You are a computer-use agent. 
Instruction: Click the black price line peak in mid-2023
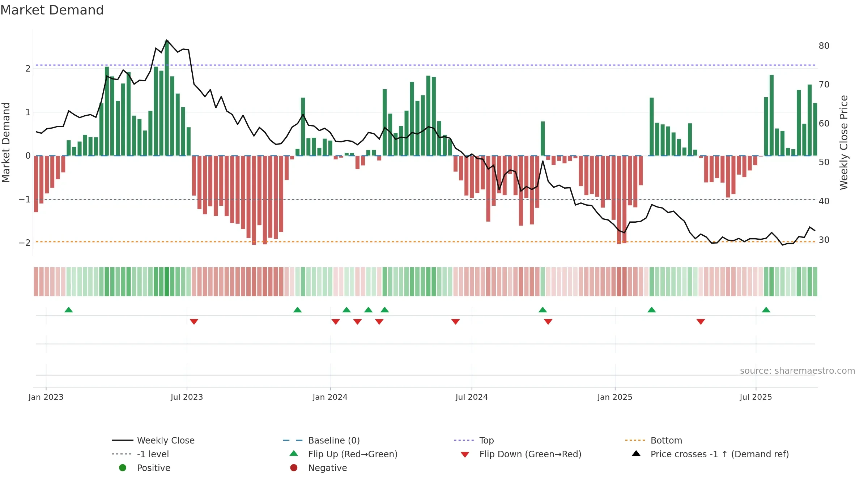167,40
